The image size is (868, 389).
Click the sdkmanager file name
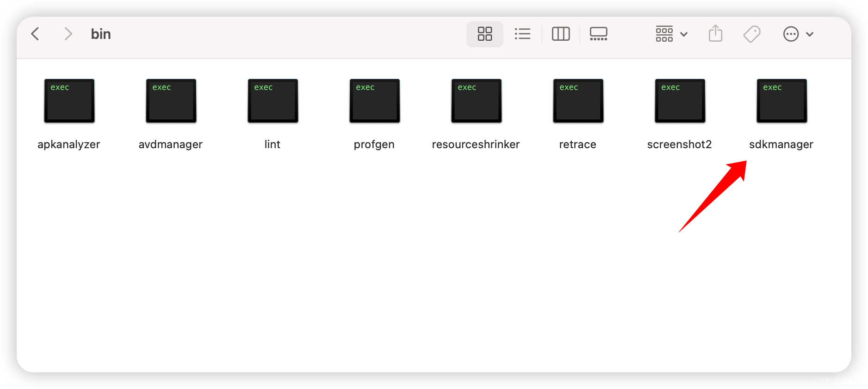coord(781,144)
